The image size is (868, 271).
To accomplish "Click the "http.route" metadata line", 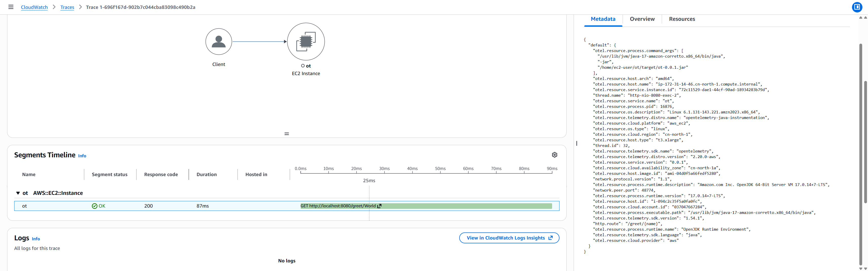I will coord(627,224).
